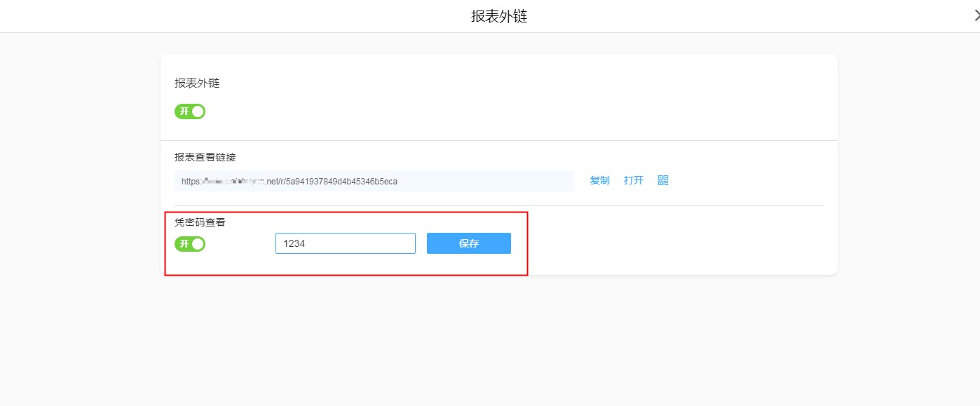Click the blank space right of the 保存 button

(x=666, y=243)
